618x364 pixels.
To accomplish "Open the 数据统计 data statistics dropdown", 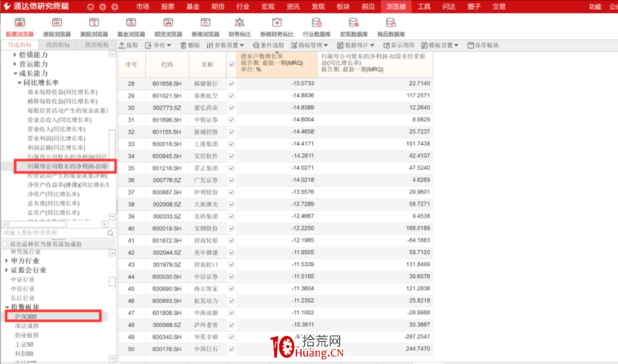I will (x=356, y=45).
